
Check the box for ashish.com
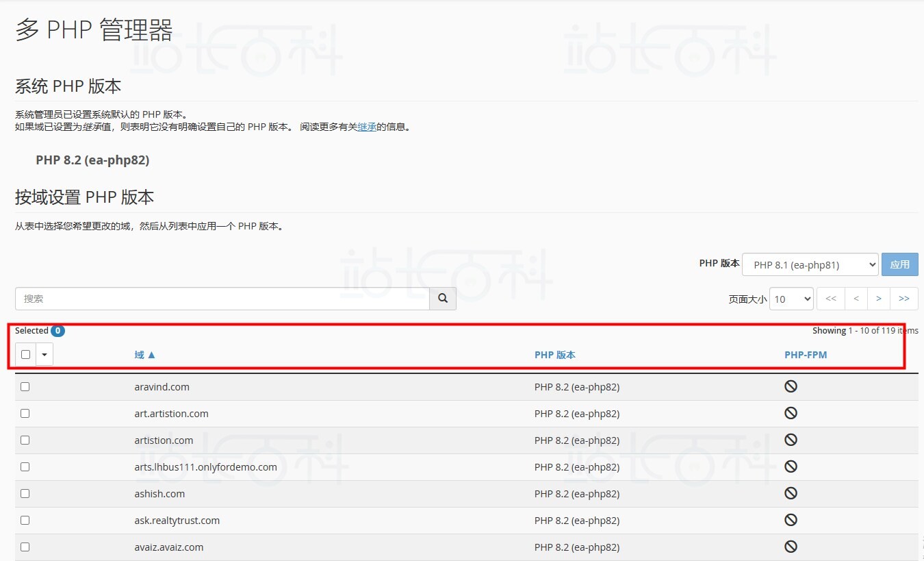pyautogui.click(x=25, y=494)
